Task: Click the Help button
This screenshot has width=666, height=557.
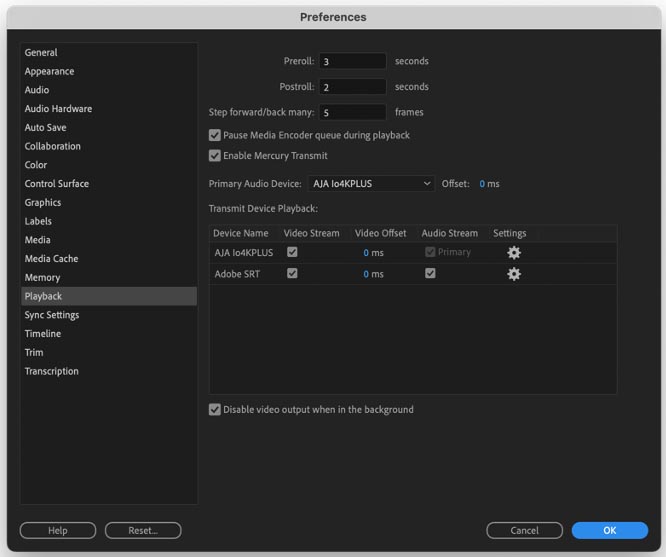Action: tap(58, 530)
